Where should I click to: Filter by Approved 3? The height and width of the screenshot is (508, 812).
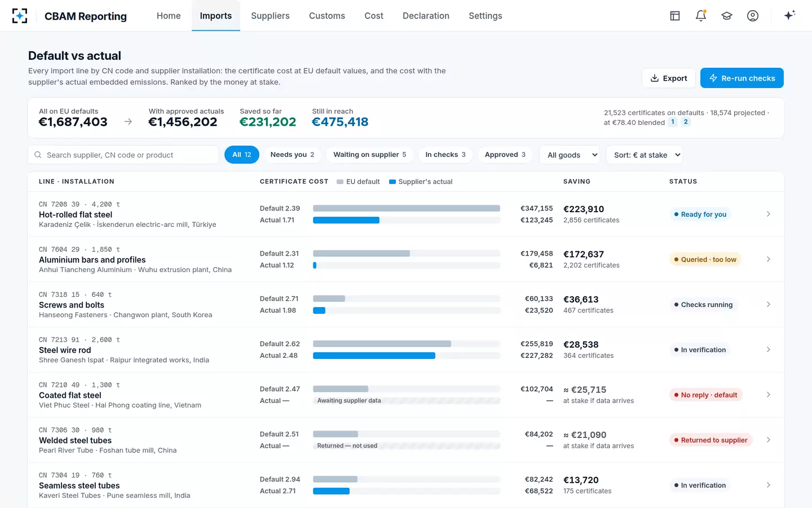(505, 155)
